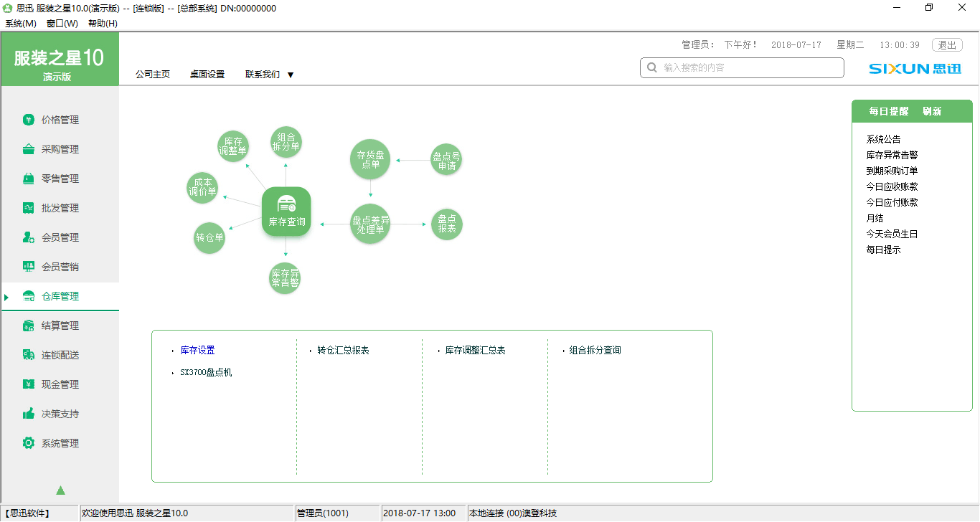Go to 公司主页 tab

153,74
